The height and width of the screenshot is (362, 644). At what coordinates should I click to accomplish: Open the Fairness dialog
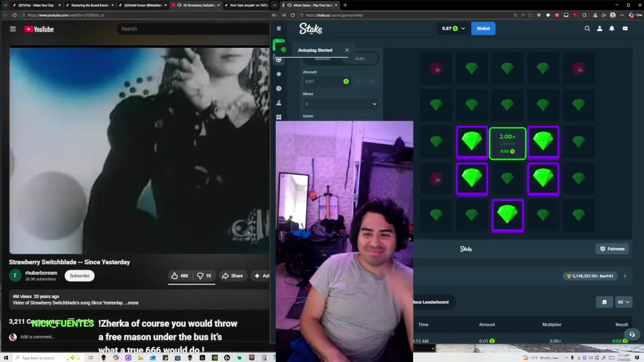(x=612, y=249)
